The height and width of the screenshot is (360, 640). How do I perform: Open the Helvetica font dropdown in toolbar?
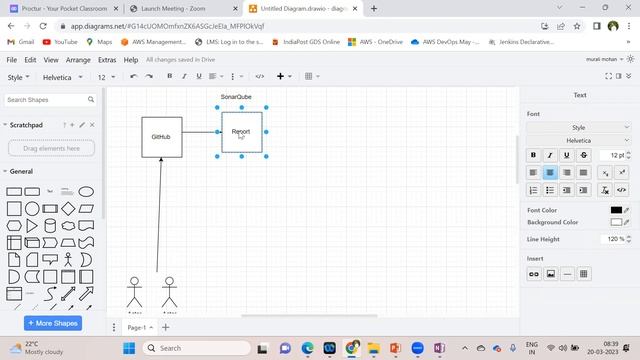click(62, 77)
